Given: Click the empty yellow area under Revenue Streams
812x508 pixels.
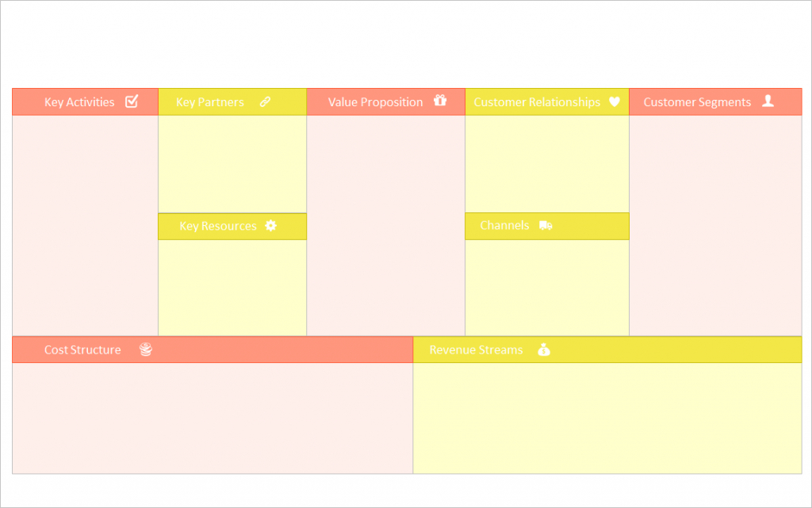Looking at the screenshot, I should click(607, 418).
